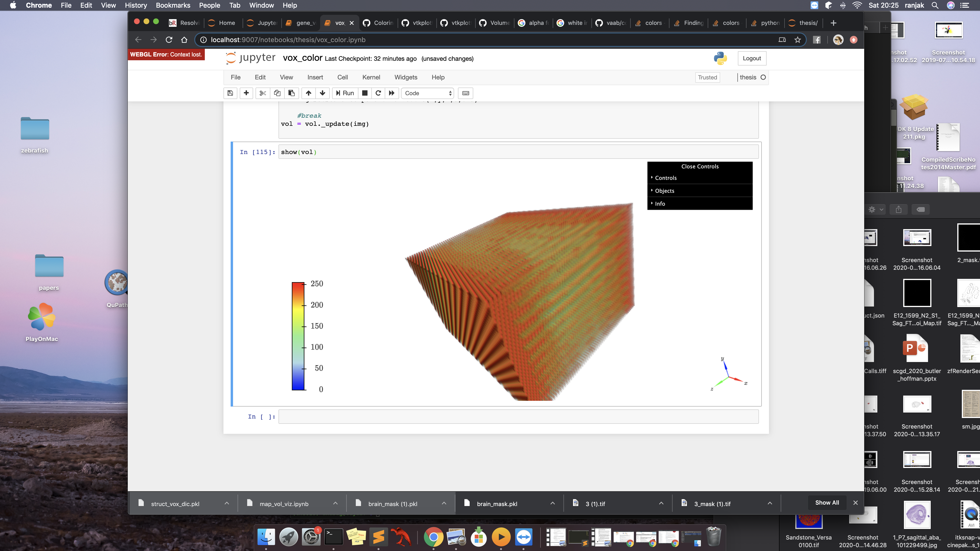The height and width of the screenshot is (551, 980).
Task: Open options for brain_mask (1).pkl download
Action: coord(444,503)
